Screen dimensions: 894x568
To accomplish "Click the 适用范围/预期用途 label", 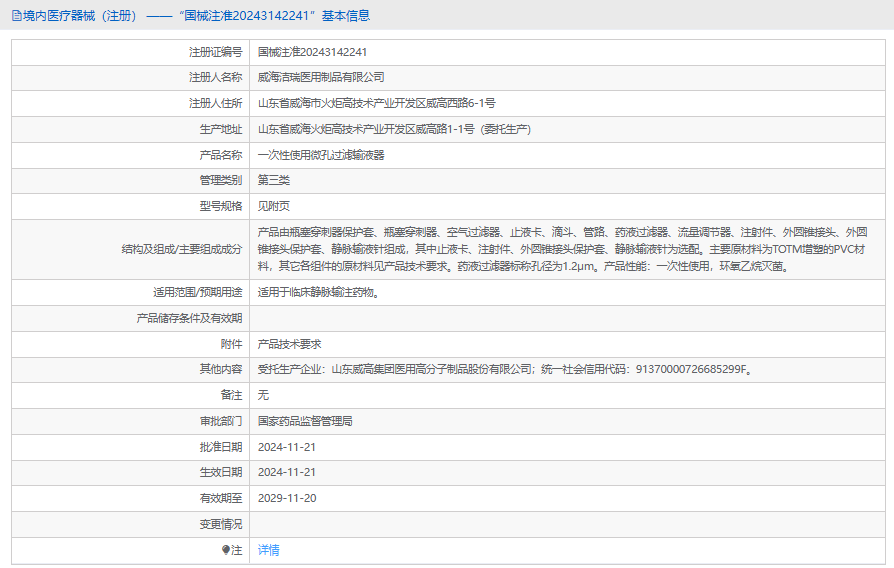I will tap(197, 293).
